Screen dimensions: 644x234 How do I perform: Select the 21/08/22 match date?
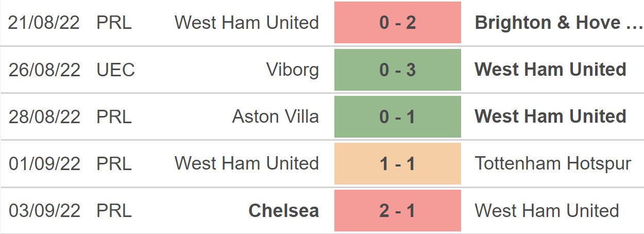44,23
